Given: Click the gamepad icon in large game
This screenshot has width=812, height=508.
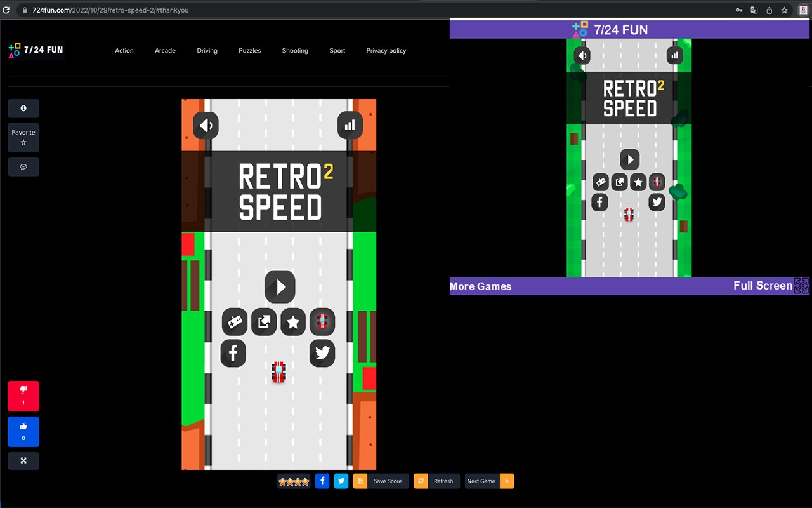Looking at the screenshot, I should click(x=235, y=322).
